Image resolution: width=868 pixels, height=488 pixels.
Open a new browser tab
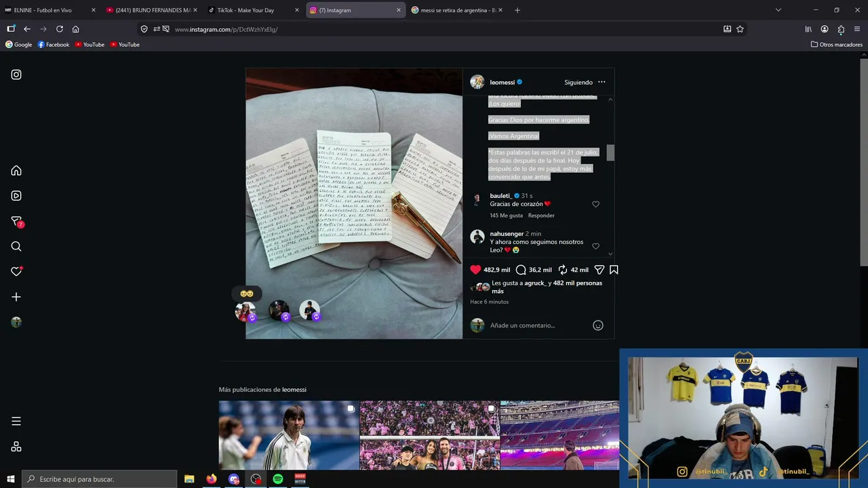tap(517, 10)
